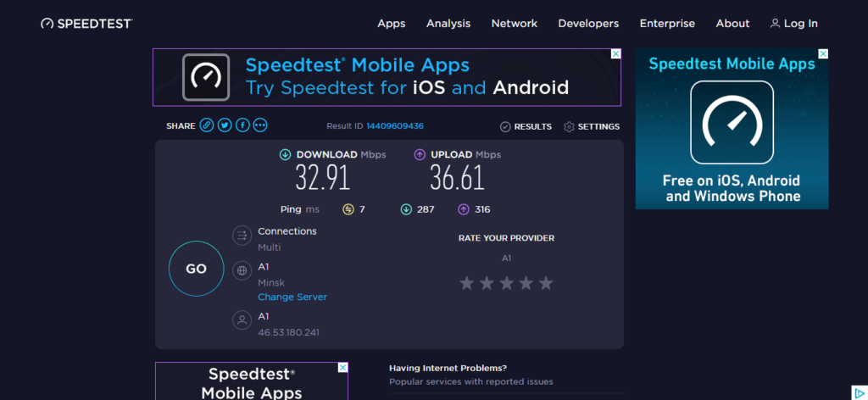
Task: Close the top Speedtest Mobile Apps ad
Action: [616, 53]
